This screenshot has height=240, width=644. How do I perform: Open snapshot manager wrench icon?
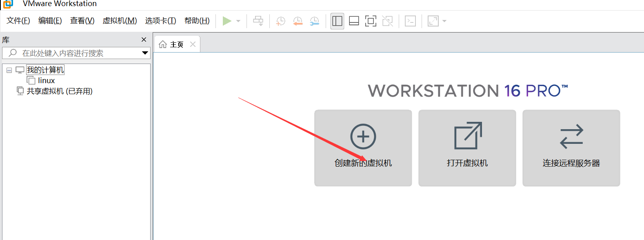tap(315, 21)
